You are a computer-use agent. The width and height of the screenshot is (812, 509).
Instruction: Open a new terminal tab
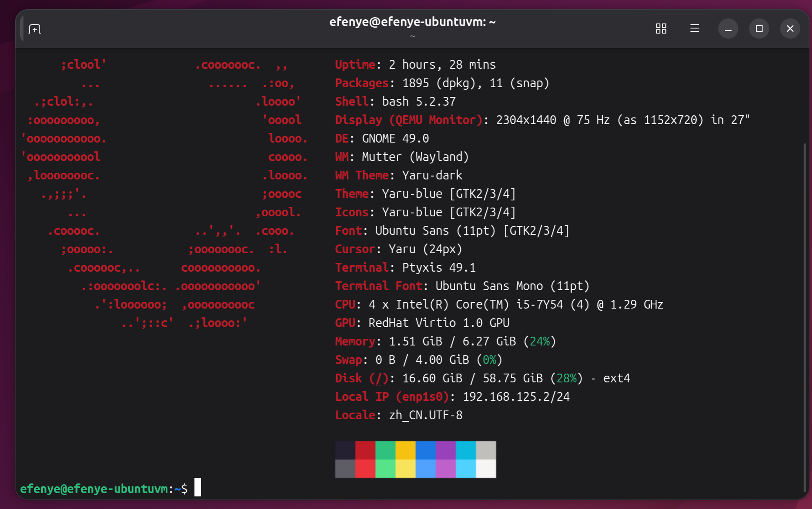point(35,29)
